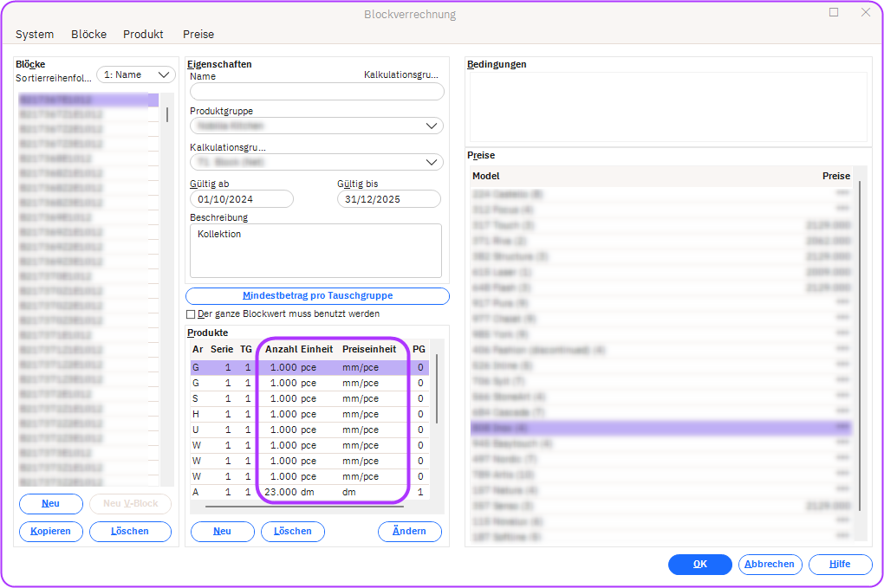Expand the Produktgruppe dropdown
This screenshot has height=588, width=884.
point(316,126)
